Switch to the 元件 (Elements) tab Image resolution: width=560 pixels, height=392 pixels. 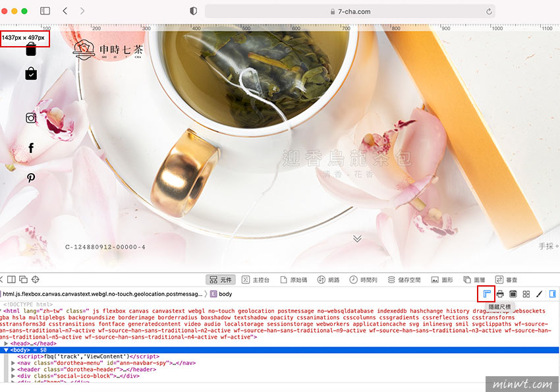coord(221,280)
